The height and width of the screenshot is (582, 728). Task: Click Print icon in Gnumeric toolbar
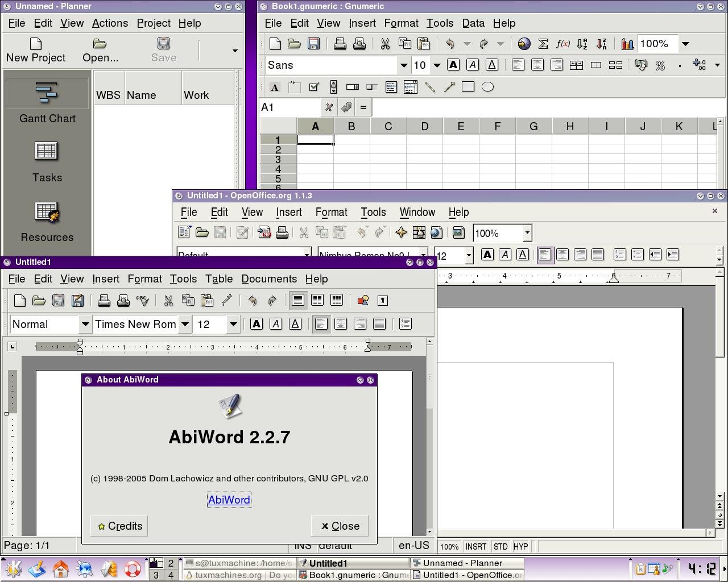(340, 44)
